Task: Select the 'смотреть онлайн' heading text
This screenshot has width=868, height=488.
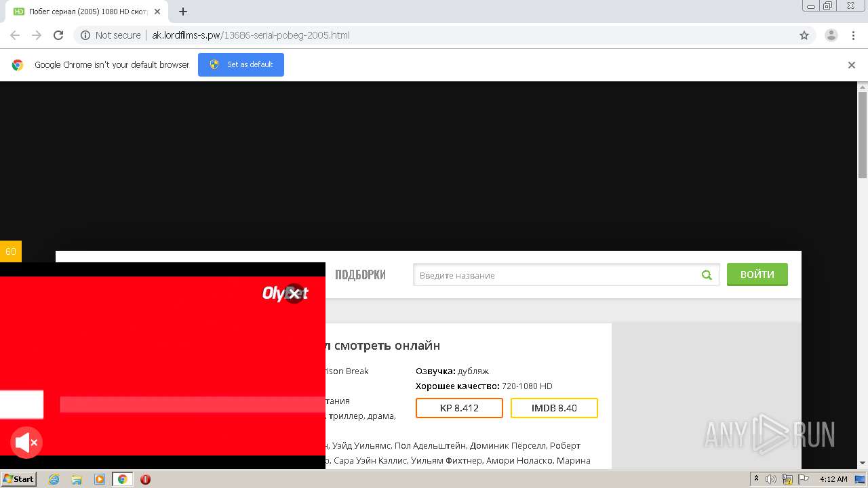Action: click(x=387, y=346)
